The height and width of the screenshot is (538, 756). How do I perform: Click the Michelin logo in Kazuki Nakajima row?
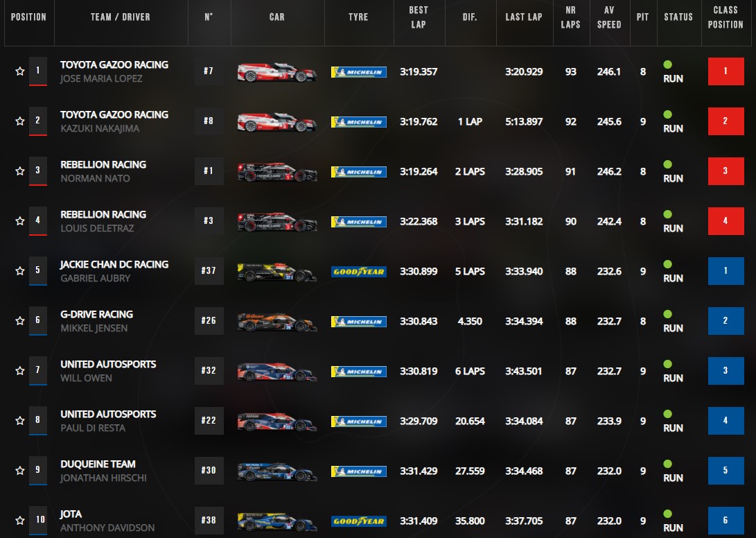pyautogui.click(x=359, y=122)
